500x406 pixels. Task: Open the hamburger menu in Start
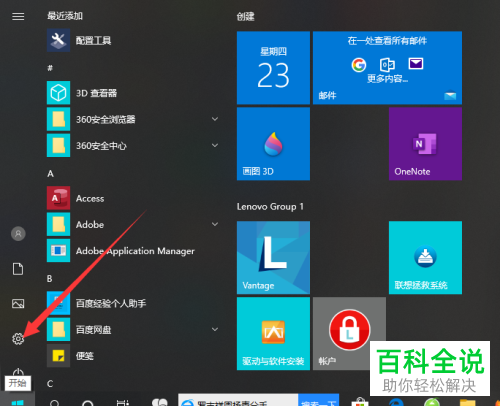(18, 16)
